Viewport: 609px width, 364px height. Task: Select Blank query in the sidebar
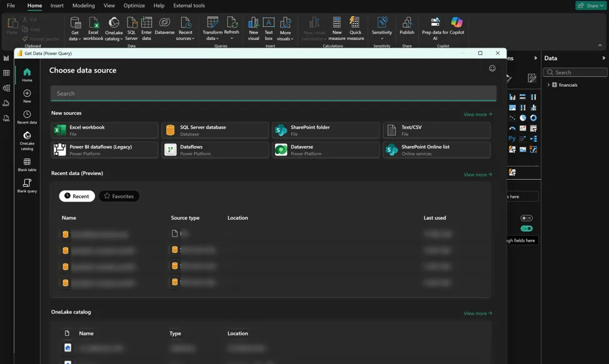pyautogui.click(x=27, y=185)
